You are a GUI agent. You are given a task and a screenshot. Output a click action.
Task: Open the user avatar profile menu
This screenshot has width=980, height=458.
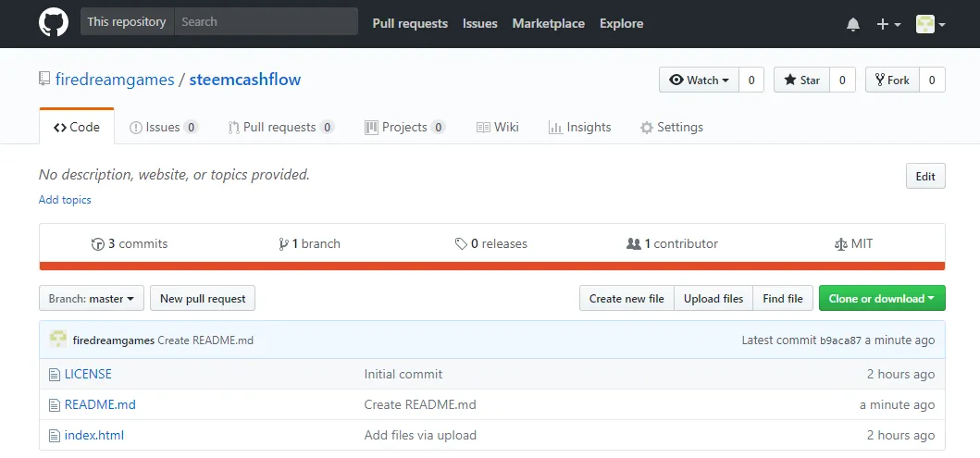point(930,24)
